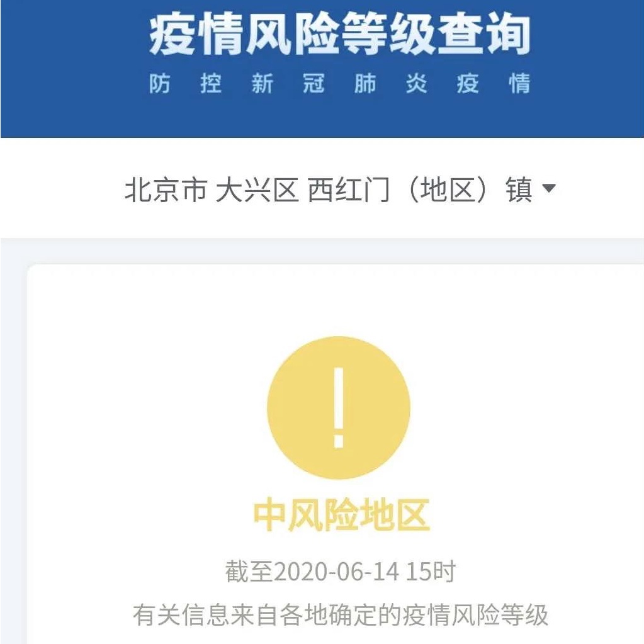644x644 pixels.
Task: Click the yellow exclamation warning icon
Action: tap(339, 407)
